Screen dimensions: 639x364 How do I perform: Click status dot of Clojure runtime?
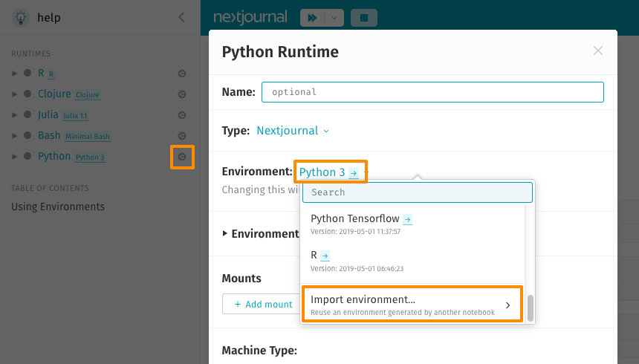pyautogui.click(x=27, y=94)
